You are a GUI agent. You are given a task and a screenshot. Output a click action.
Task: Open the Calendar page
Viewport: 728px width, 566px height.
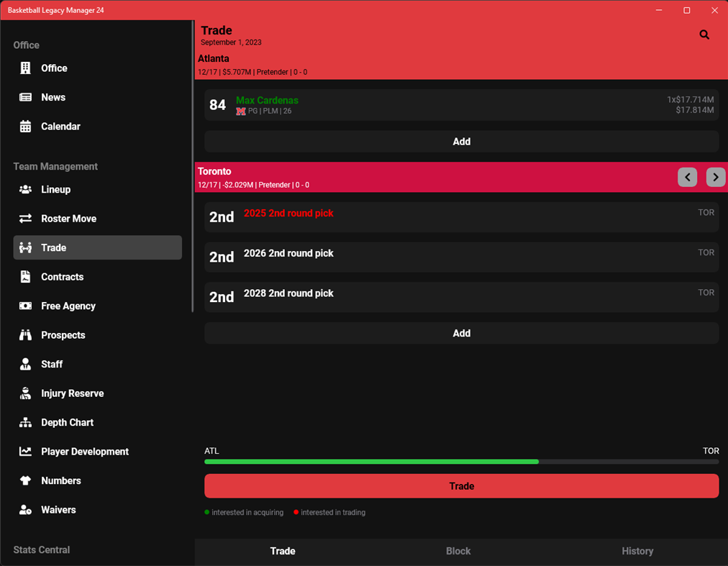(60, 127)
